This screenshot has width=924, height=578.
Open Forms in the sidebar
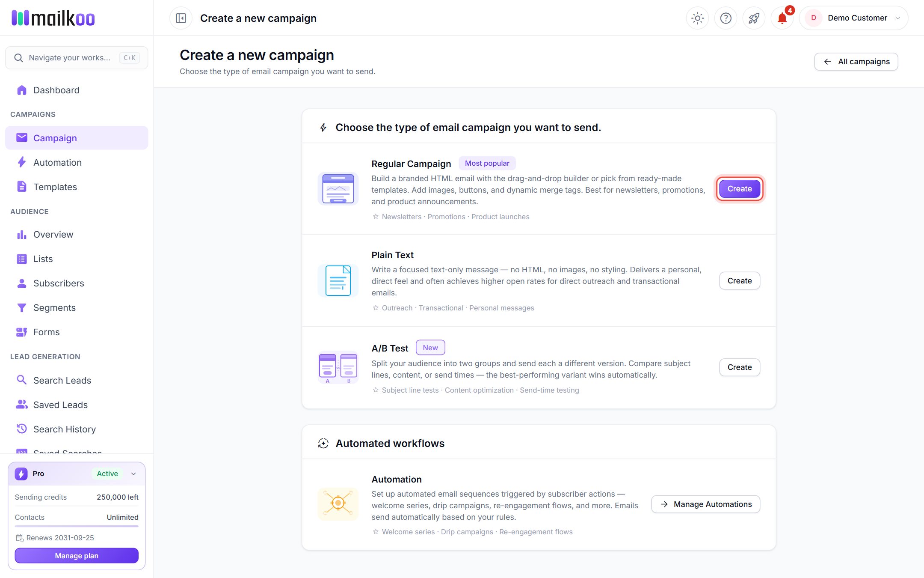tap(77, 332)
